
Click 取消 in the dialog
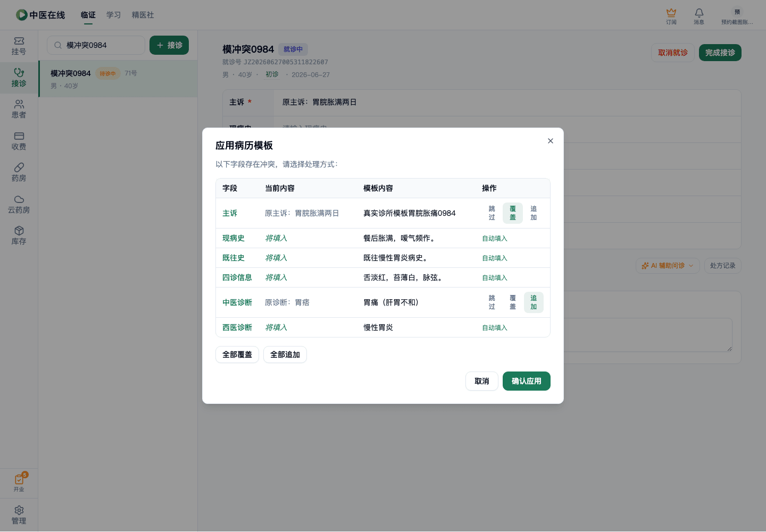tap(482, 381)
